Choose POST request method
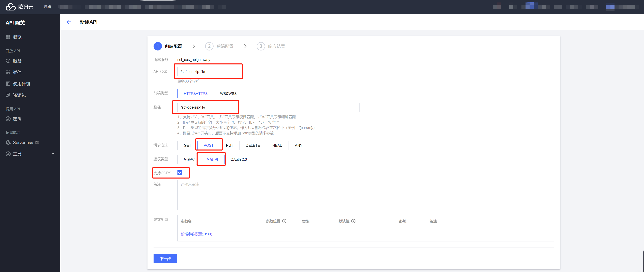 208,145
